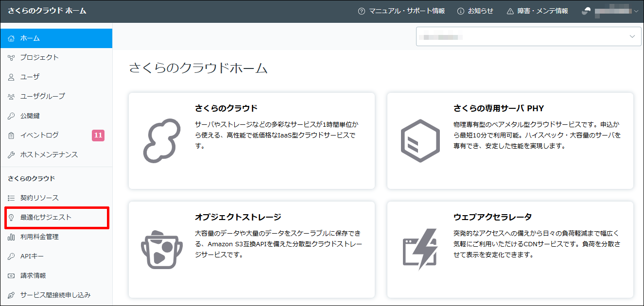The height and width of the screenshot is (306, 644).
Task: Click the contract resources list icon
Action: 12,198
